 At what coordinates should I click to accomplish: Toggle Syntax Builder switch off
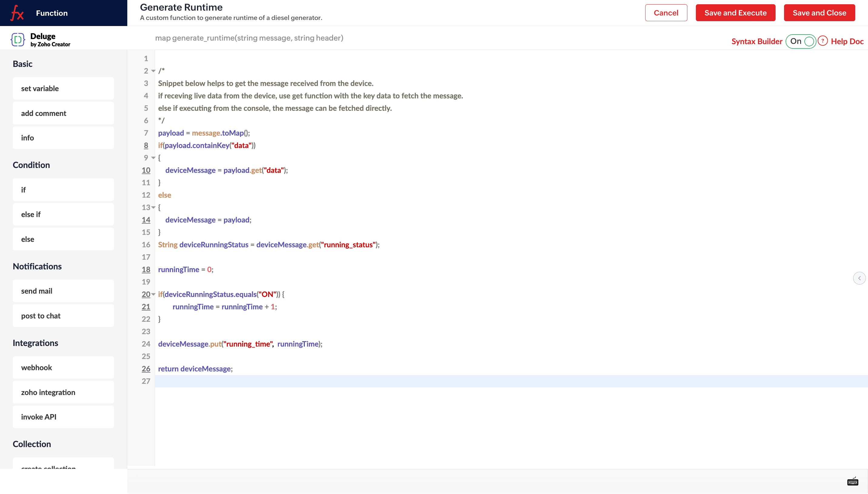pyautogui.click(x=801, y=41)
